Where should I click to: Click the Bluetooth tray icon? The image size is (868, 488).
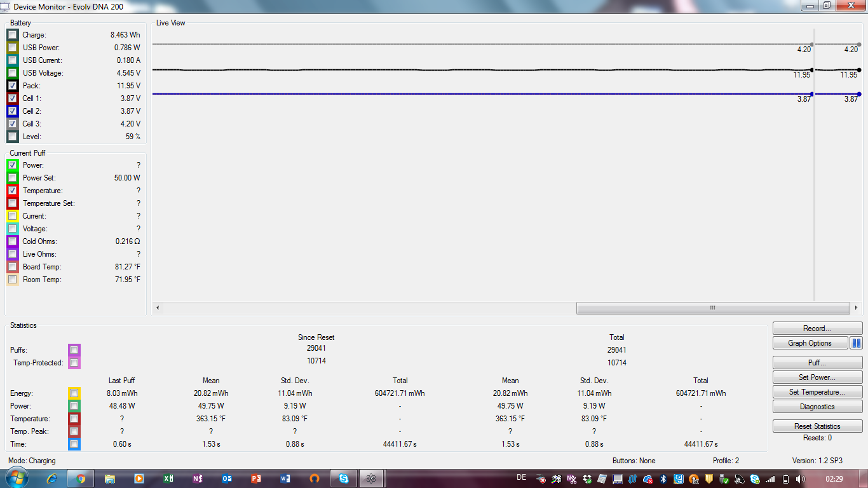(662, 479)
